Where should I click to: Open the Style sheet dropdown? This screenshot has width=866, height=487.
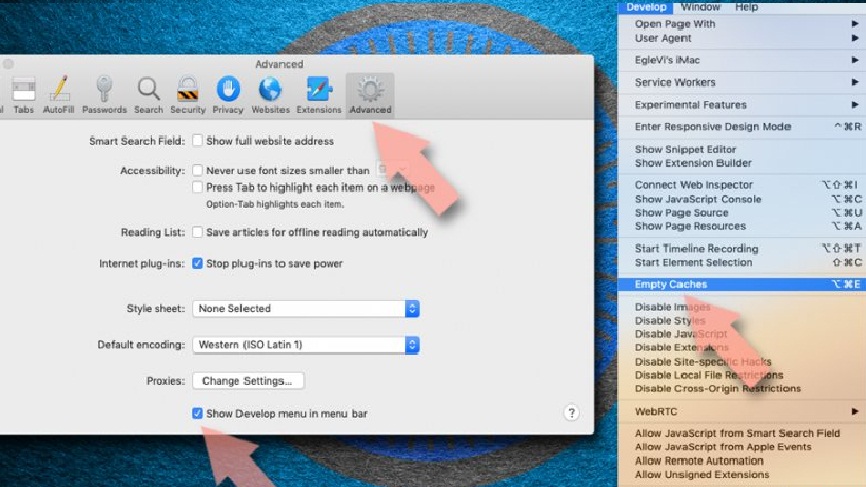click(x=306, y=309)
